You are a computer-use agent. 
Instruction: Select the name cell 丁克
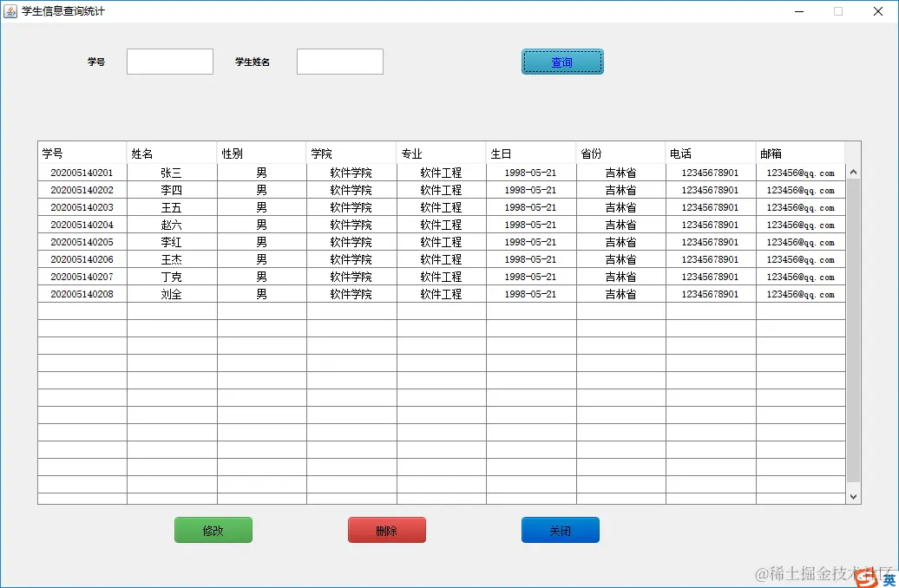[x=172, y=277]
